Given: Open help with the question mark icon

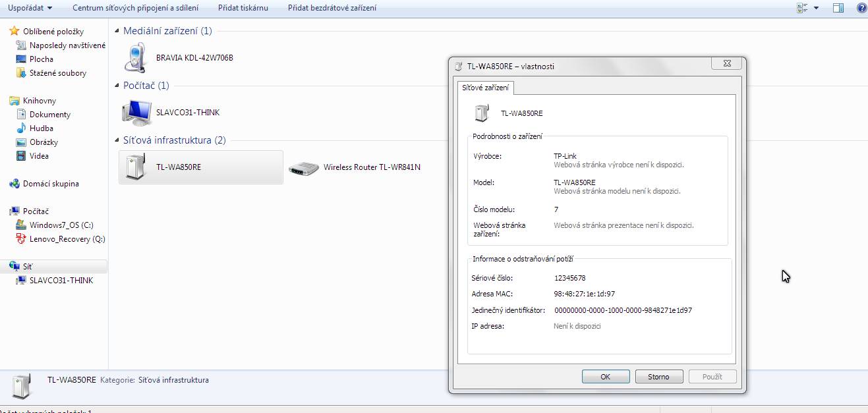Looking at the screenshot, I should pyautogui.click(x=861, y=8).
